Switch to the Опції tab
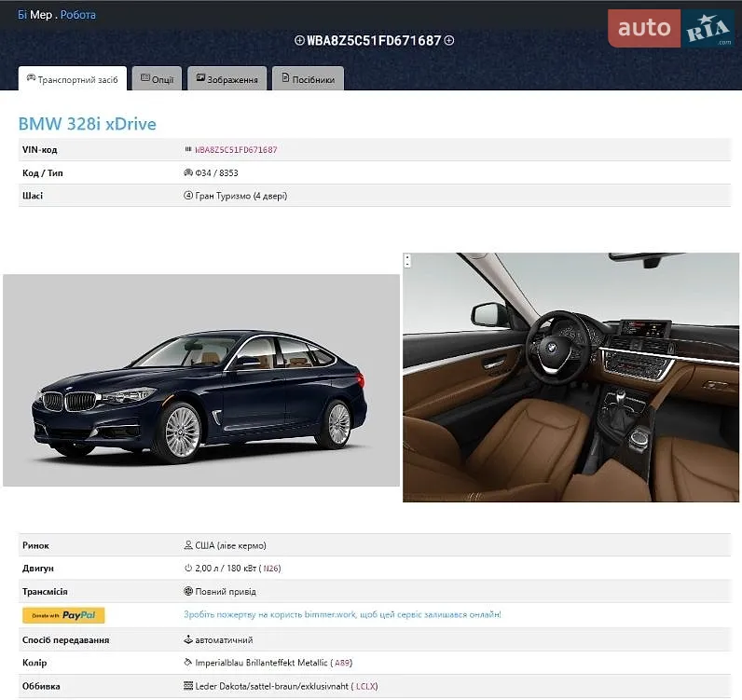The height and width of the screenshot is (700, 742). pyautogui.click(x=158, y=78)
